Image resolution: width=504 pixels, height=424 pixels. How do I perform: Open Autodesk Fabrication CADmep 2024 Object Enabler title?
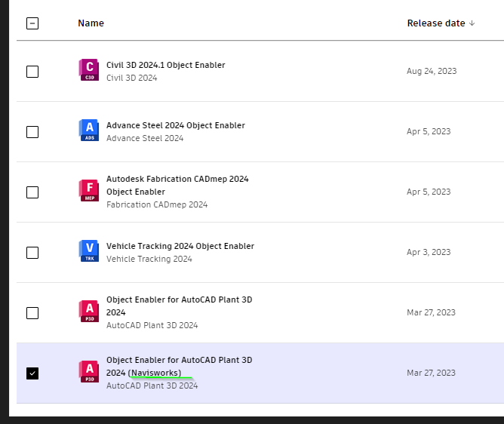click(x=177, y=185)
